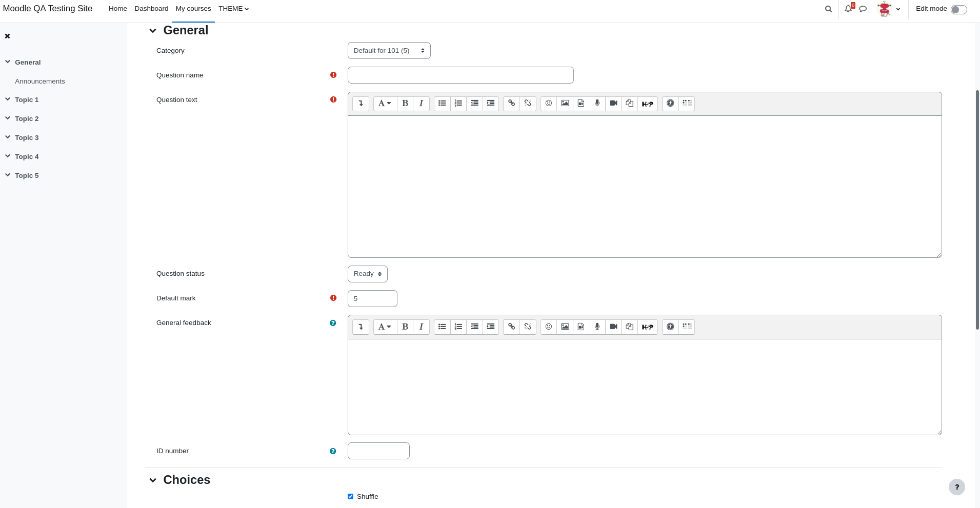Focus the Question name field
This screenshot has height=508, width=980.
[x=461, y=75]
